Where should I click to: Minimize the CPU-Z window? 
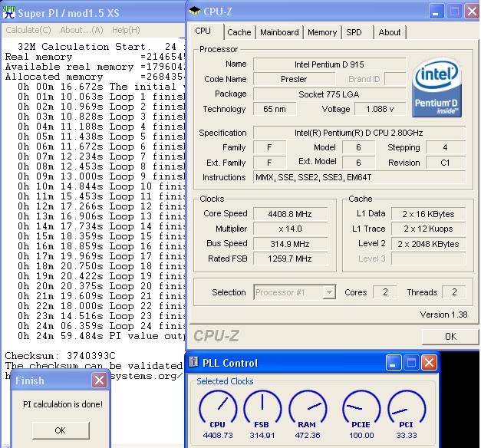pyautogui.click(x=436, y=12)
